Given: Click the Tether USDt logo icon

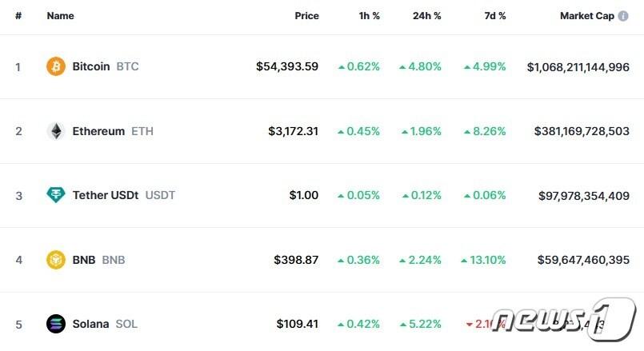Looking at the screenshot, I should click(x=56, y=195).
